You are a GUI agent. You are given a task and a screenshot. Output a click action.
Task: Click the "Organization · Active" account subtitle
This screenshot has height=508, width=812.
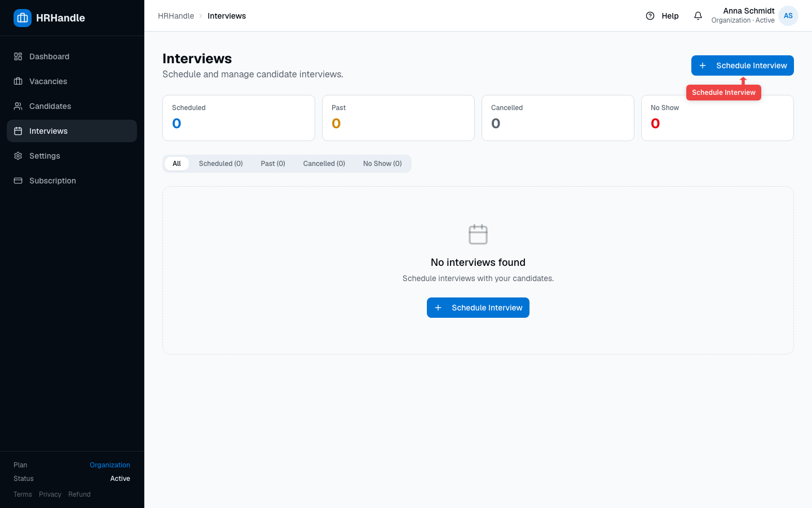743,20
